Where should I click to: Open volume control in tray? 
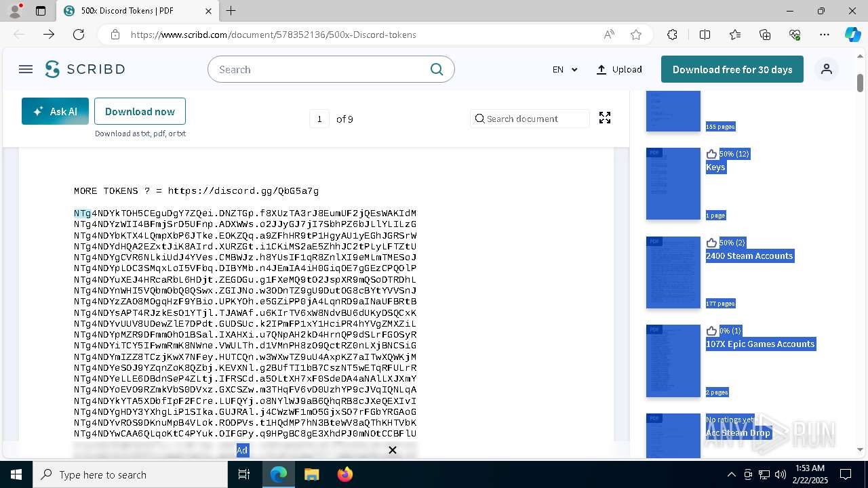point(780,474)
